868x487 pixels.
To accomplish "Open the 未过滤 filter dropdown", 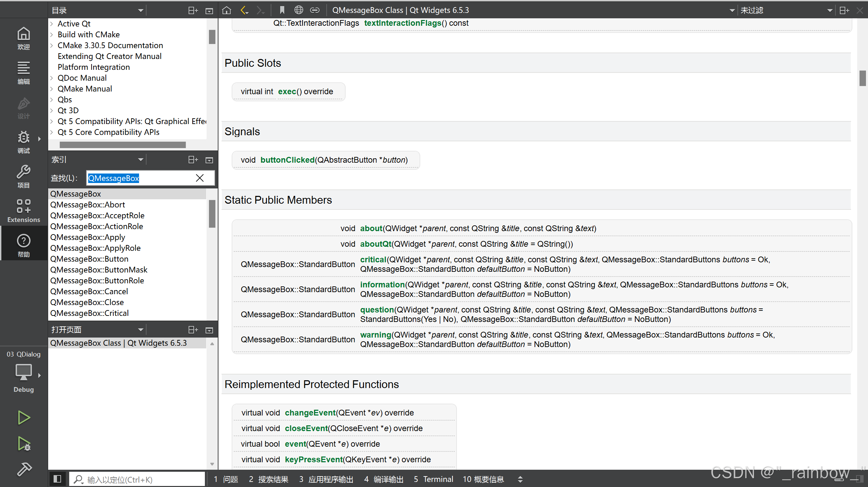I will 830,11.
